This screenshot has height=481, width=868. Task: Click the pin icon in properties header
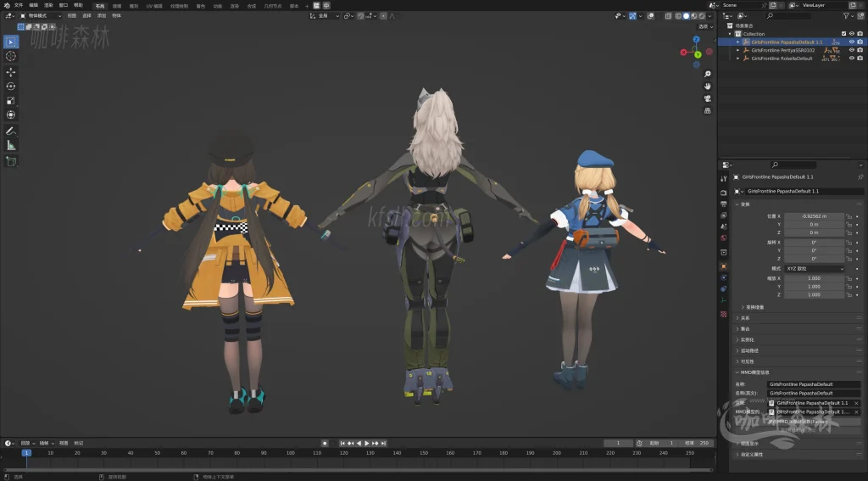860,176
